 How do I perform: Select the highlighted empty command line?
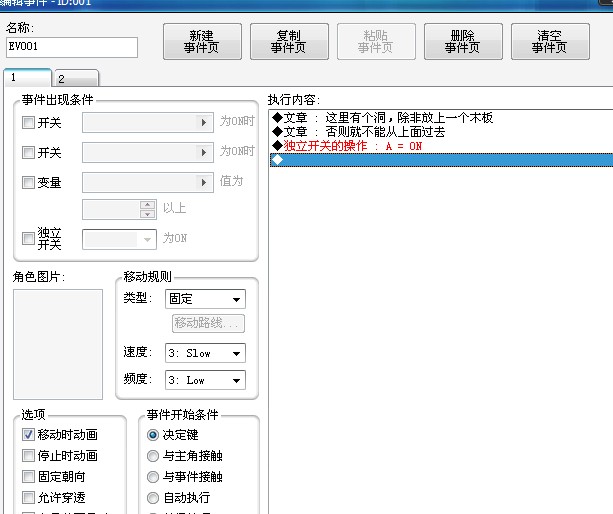click(441, 160)
